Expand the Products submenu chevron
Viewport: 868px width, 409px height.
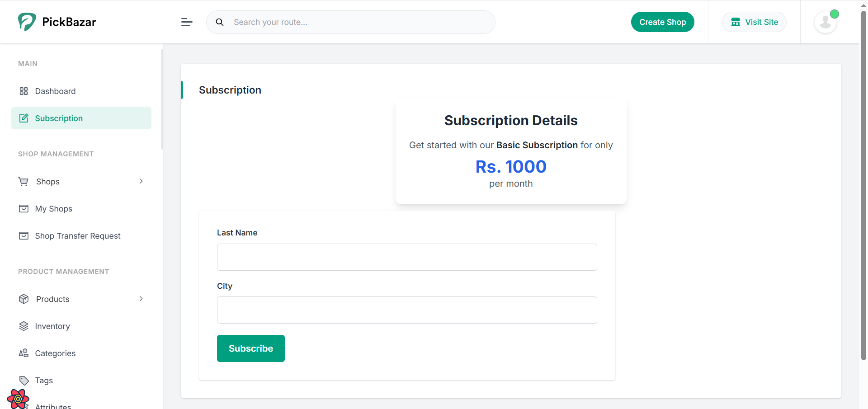141,299
